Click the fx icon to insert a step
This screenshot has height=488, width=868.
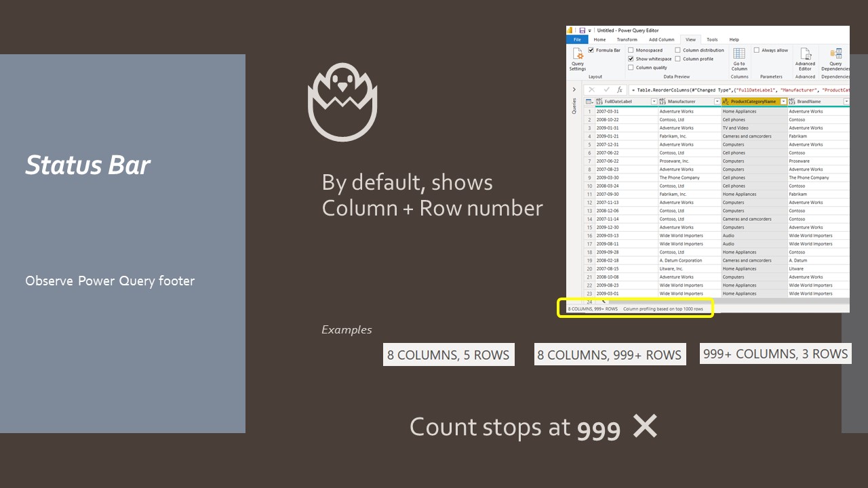coord(619,89)
